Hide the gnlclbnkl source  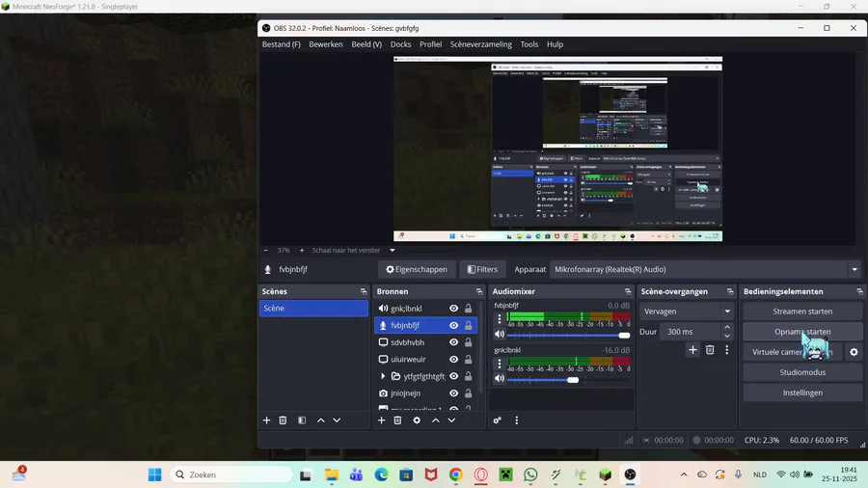tap(453, 309)
